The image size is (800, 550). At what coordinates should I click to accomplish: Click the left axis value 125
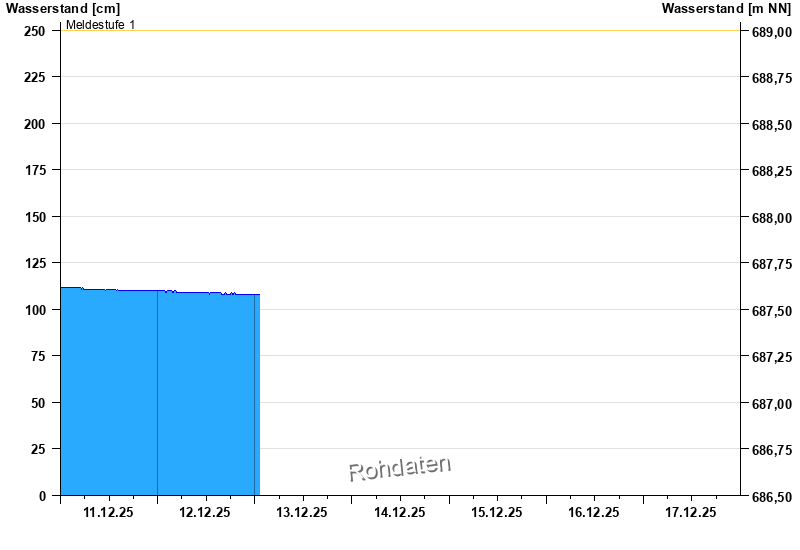(35, 263)
